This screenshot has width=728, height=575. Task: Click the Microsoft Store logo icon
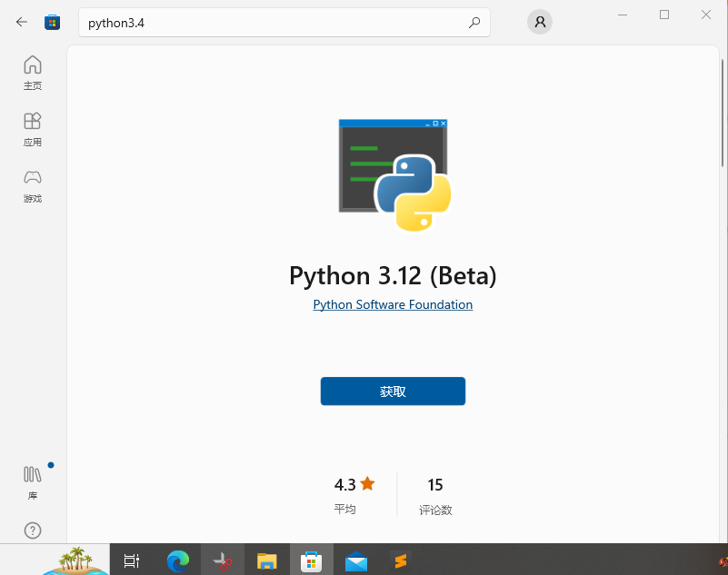click(x=52, y=22)
